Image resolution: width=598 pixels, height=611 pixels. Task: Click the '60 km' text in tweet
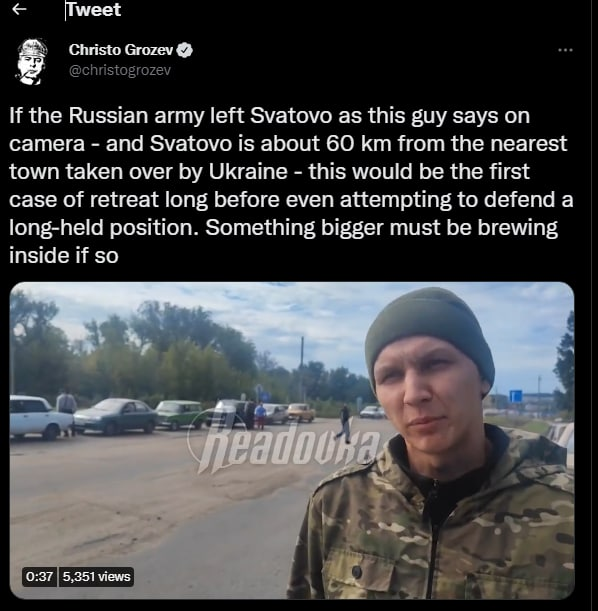[358, 143]
